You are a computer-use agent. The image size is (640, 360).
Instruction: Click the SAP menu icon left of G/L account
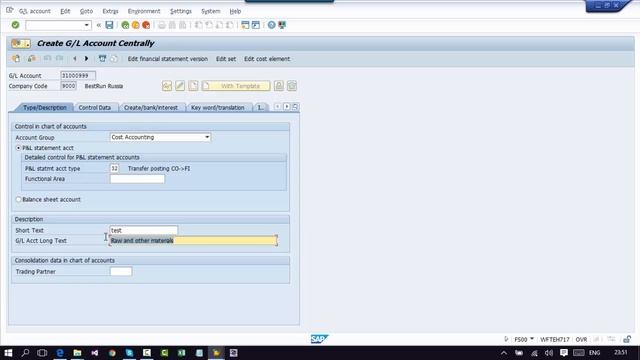click(9, 11)
